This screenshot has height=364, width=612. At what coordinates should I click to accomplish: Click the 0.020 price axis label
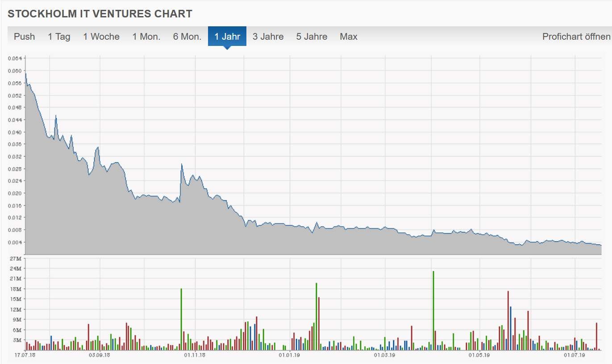(15, 193)
